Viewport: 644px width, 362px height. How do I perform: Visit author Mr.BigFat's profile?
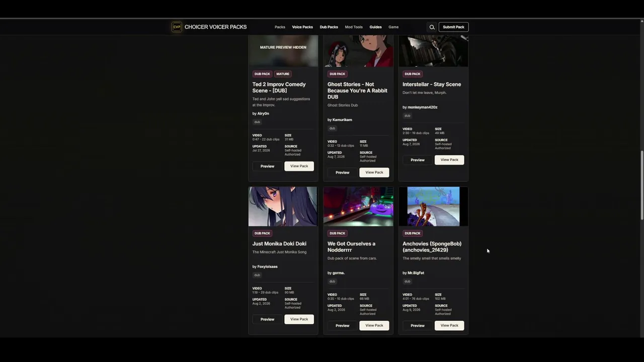click(416, 273)
